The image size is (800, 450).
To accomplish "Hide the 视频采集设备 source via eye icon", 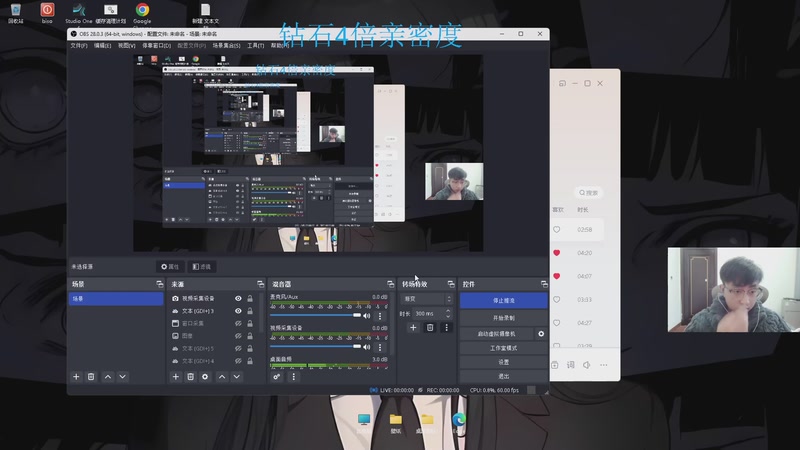I will [238, 298].
